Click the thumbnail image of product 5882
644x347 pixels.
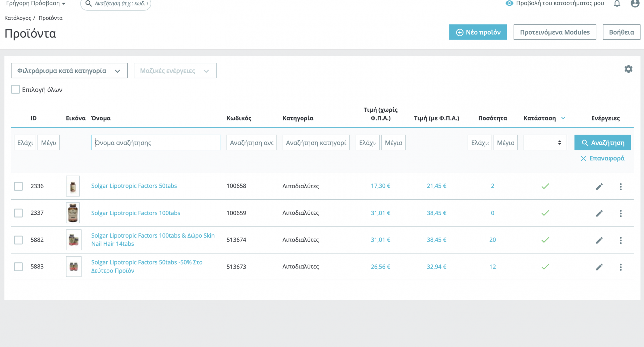pos(73,240)
